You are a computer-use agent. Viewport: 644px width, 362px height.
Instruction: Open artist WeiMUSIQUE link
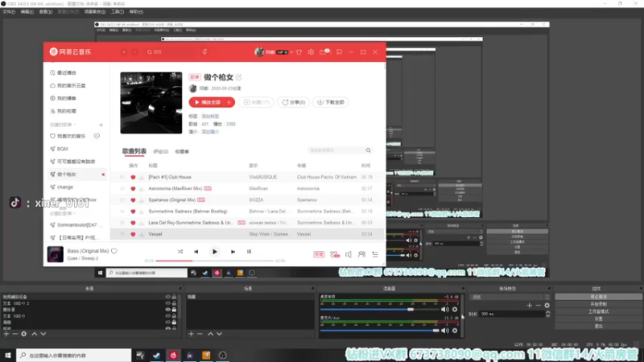(263, 177)
